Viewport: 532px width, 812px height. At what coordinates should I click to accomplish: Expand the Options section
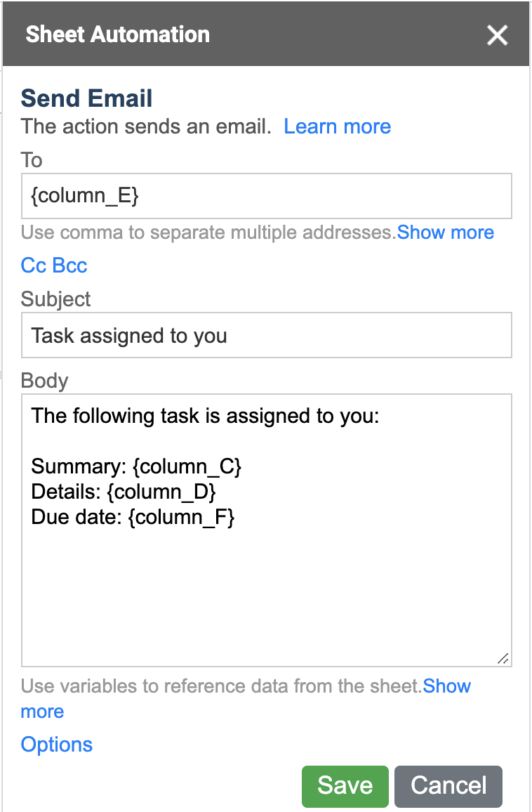point(57,745)
